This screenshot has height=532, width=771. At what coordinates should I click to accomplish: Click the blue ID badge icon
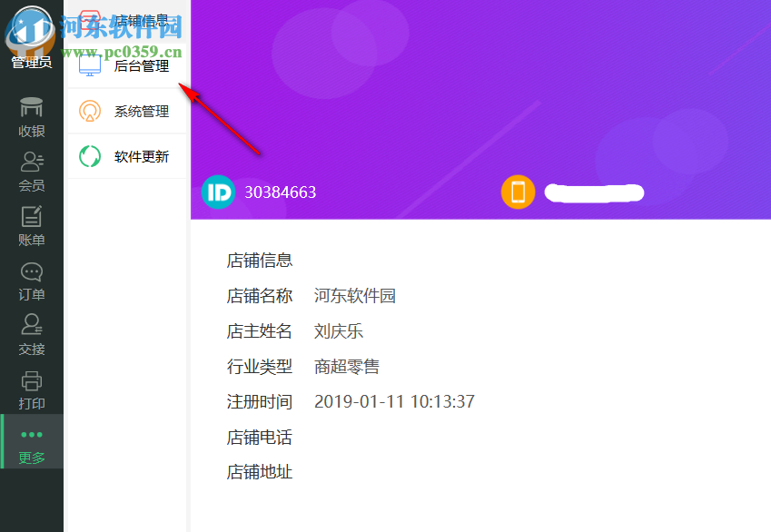tap(218, 192)
